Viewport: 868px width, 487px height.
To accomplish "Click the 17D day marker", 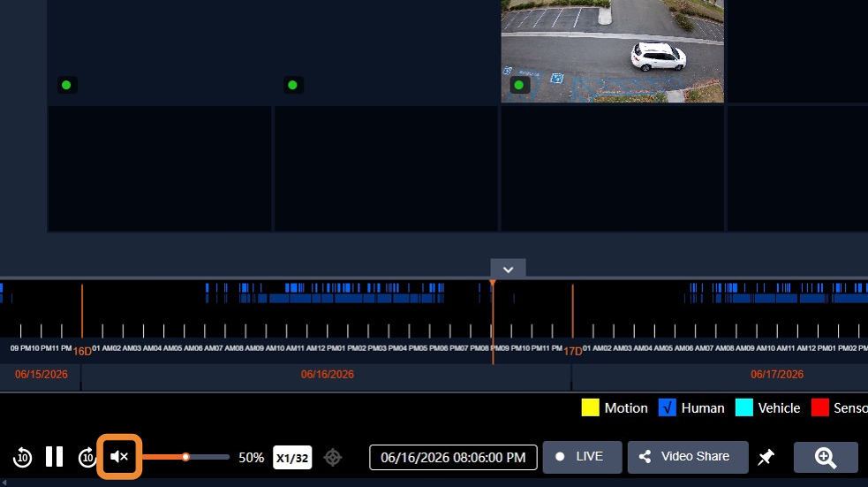I will (573, 351).
